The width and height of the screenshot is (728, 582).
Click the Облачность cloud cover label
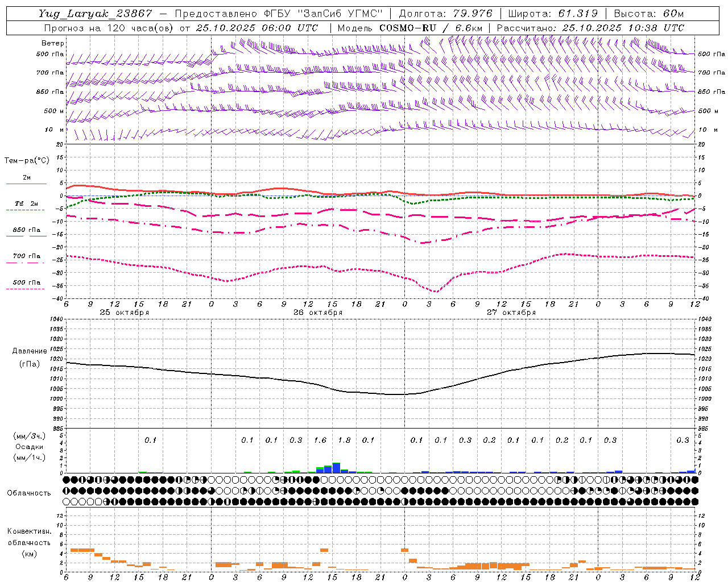[29, 493]
